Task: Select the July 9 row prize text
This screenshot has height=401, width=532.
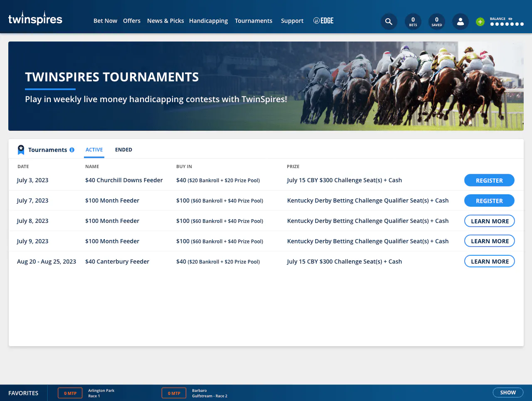Action: (x=368, y=241)
